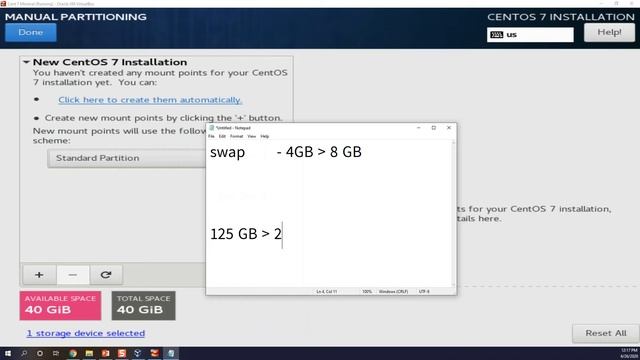Image resolution: width=640 pixels, height=360 pixels.
Task: Click the Help! button
Action: [609, 32]
